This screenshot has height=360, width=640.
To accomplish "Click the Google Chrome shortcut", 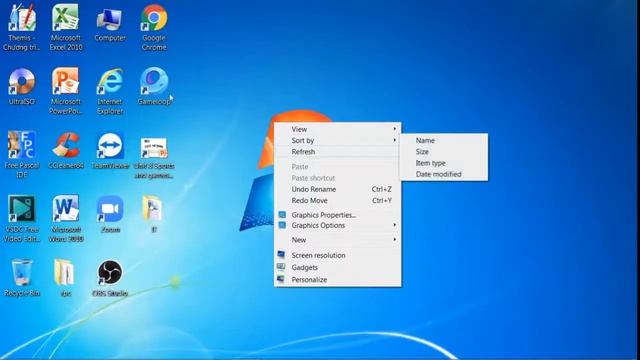I will pos(154,27).
